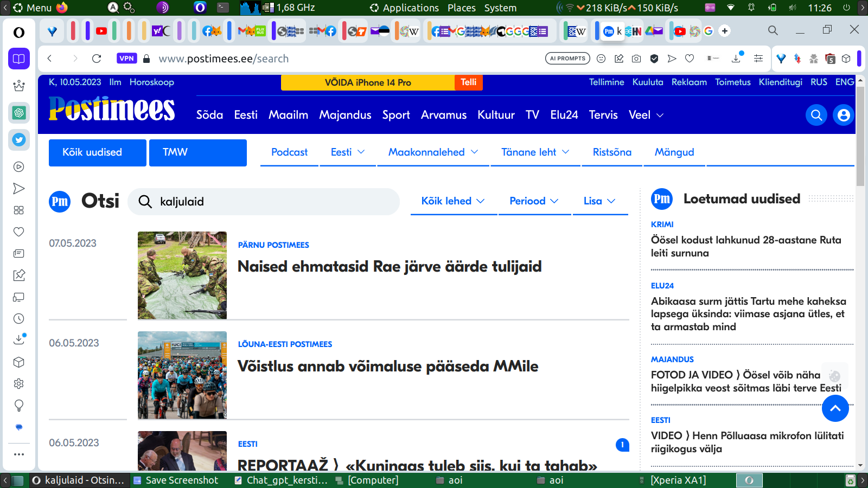Add page to bookmarks with heart icon
Screen dimensions: 868x488
click(690, 59)
